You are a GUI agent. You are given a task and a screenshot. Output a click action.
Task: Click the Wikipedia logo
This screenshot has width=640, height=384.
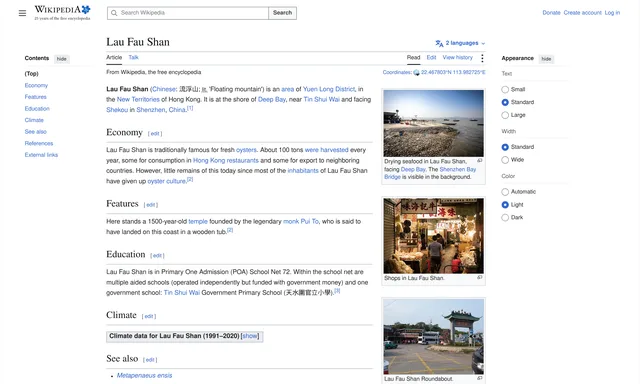click(x=62, y=13)
